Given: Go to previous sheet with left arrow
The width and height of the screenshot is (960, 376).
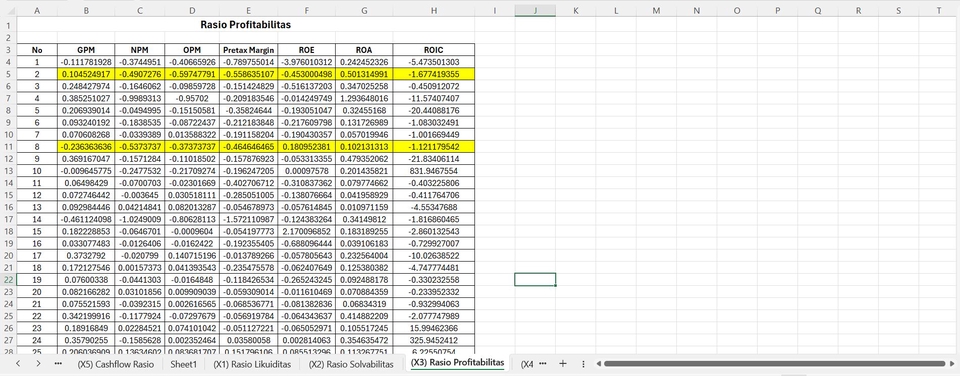Looking at the screenshot, I should click(x=18, y=363).
